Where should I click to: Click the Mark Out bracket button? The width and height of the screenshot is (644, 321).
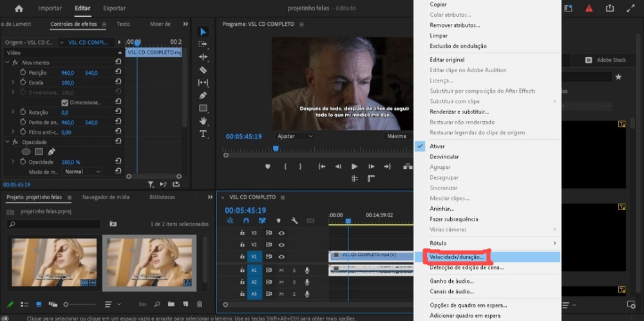pyautogui.click(x=300, y=166)
